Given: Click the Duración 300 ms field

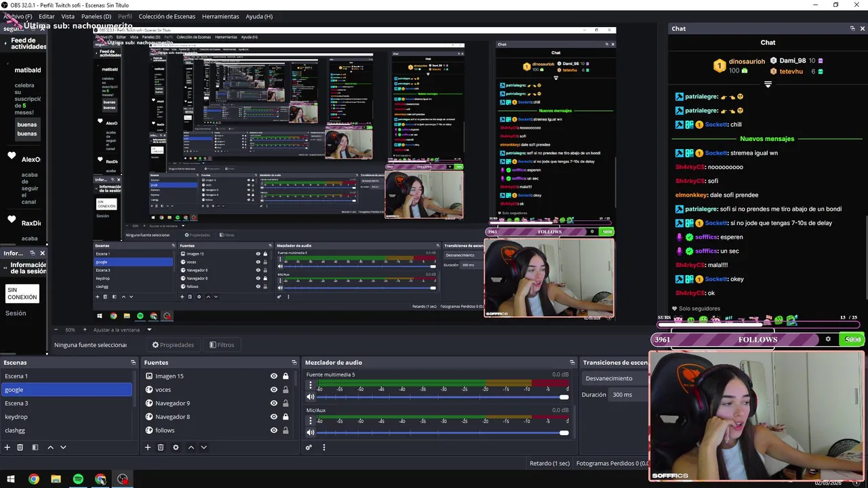Looking at the screenshot, I should coord(629,394).
